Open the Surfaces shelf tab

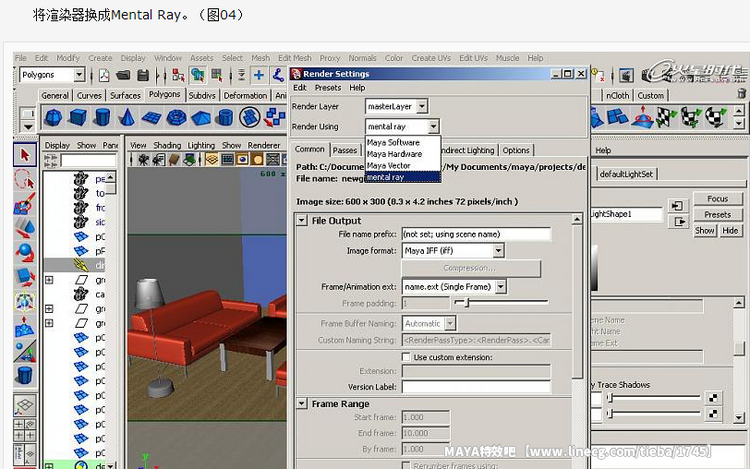pyautogui.click(x=125, y=96)
